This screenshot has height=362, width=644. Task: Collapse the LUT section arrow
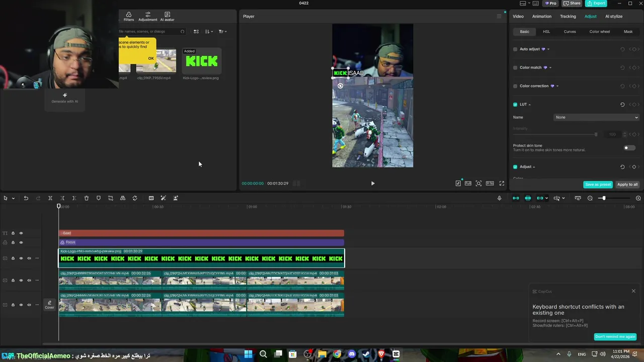(x=530, y=105)
